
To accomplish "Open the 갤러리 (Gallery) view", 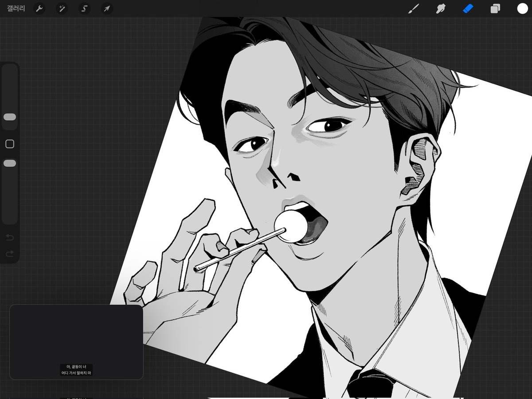I will pos(16,8).
